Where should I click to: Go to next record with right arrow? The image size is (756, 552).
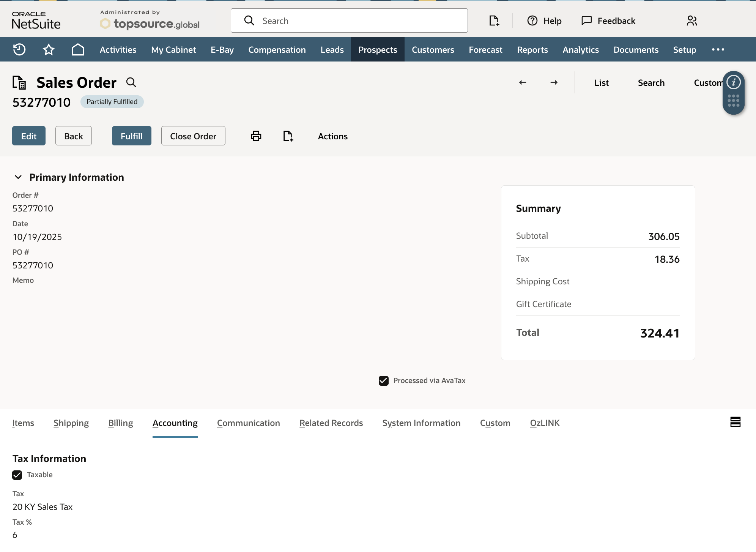(554, 82)
